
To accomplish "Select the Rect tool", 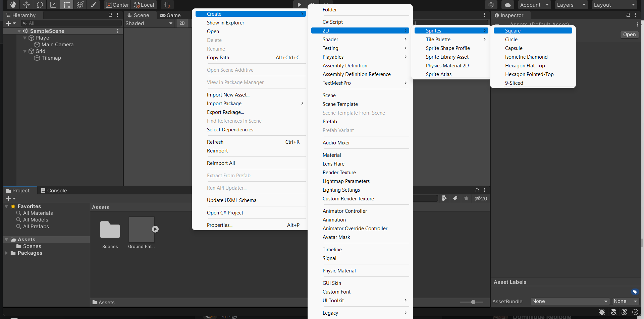I will tap(66, 5).
